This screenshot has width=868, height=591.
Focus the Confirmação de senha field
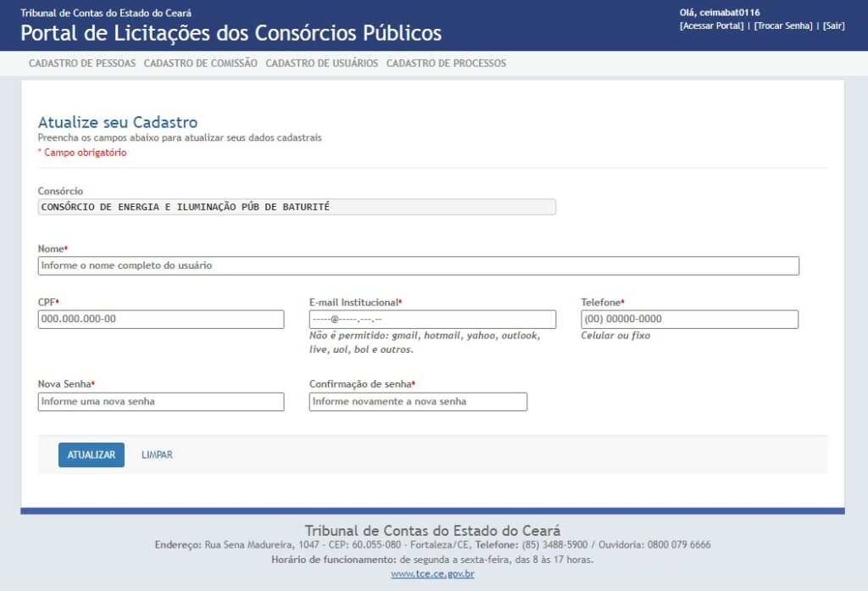[x=418, y=401]
